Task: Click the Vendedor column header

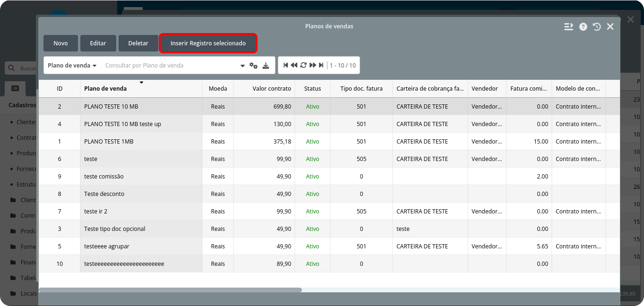Action: coord(487,88)
